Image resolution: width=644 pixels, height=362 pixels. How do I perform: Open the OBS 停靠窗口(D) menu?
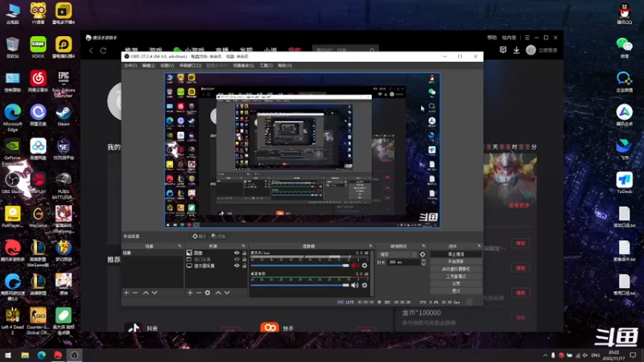(190, 66)
